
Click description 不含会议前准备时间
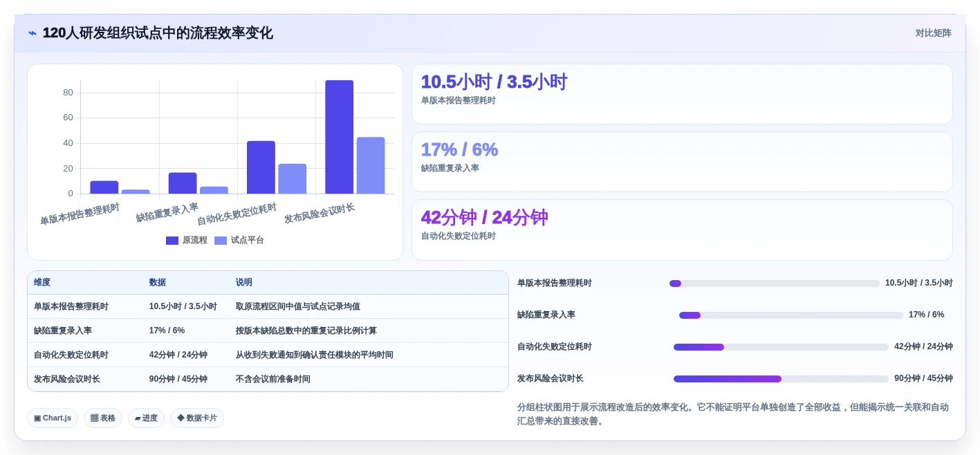tap(273, 379)
